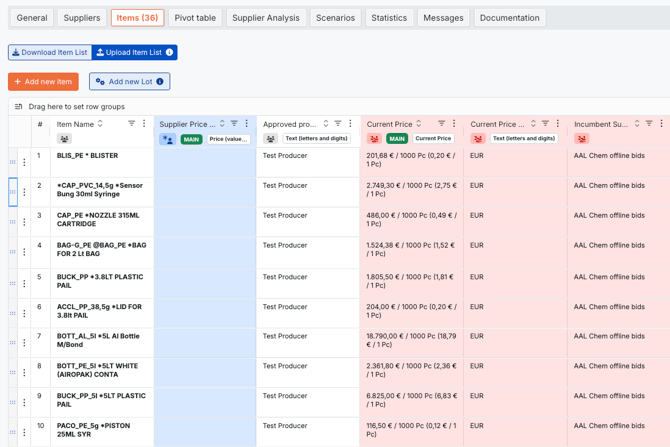Switch to the Statistics tab
The width and height of the screenshot is (670, 447).
click(x=389, y=18)
